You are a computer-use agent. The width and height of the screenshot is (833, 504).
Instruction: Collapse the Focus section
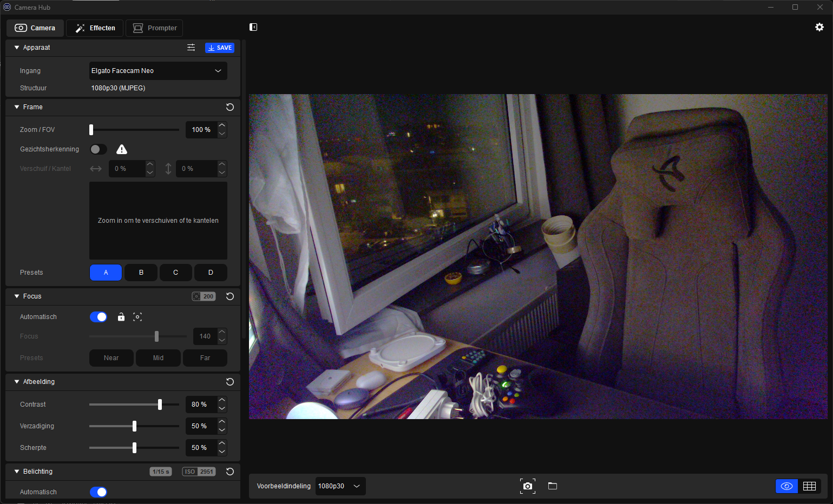[17, 296]
